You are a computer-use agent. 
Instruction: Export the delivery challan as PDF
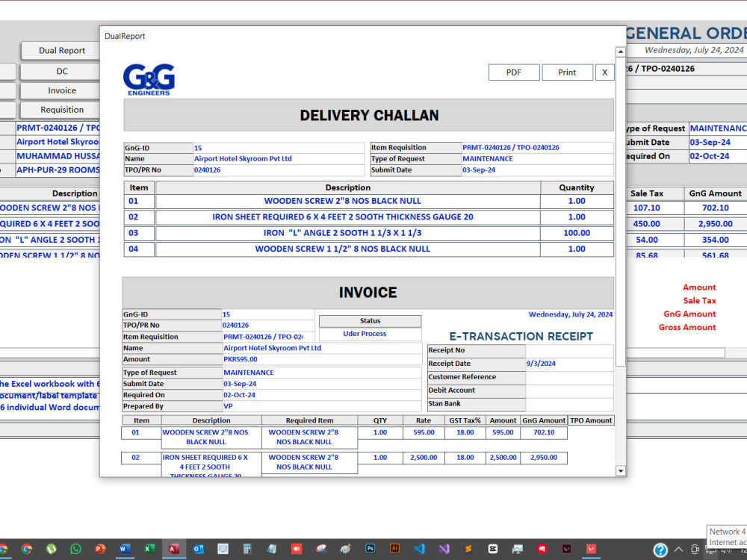click(514, 72)
